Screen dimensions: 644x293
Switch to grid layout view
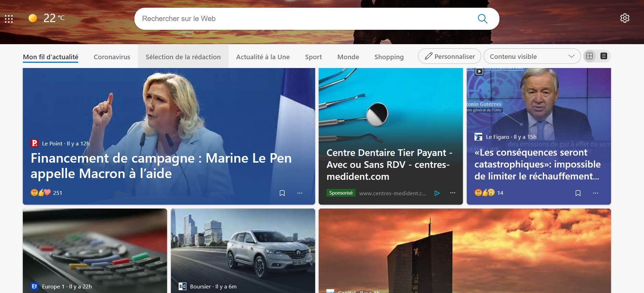click(x=590, y=56)
